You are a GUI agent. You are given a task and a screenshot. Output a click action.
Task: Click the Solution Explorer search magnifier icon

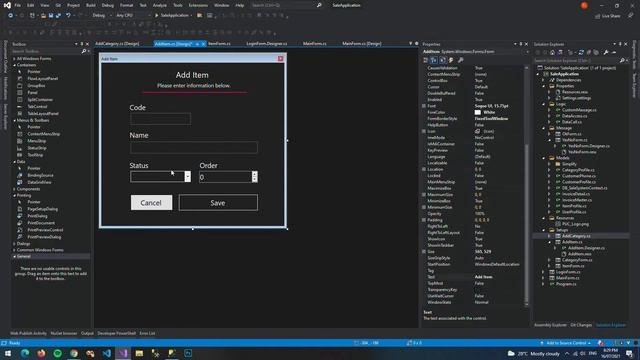coord(622,60)
